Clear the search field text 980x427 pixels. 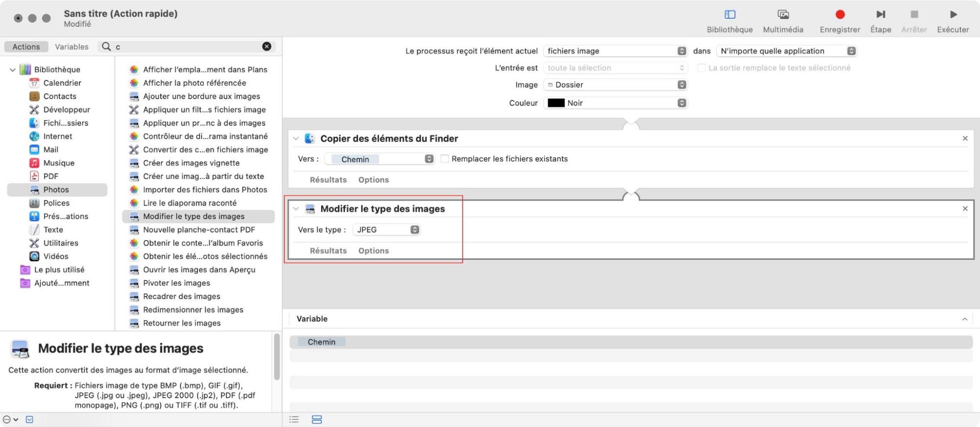pyautogui.click(x=267, y=47)
